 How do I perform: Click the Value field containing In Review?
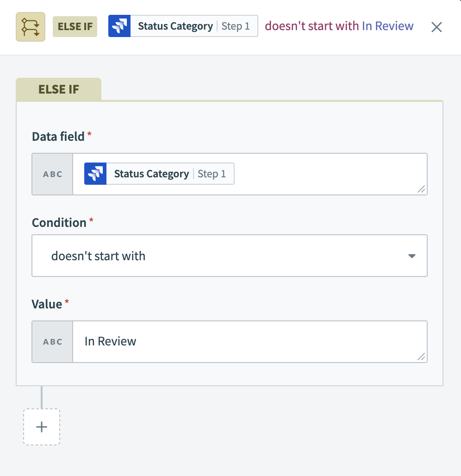[x=249, y=342]
